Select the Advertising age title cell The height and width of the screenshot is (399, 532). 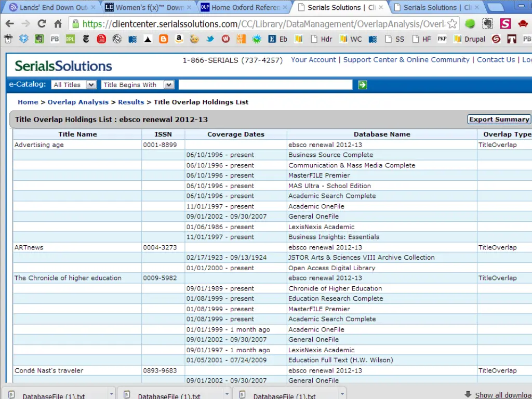point(77,145)
